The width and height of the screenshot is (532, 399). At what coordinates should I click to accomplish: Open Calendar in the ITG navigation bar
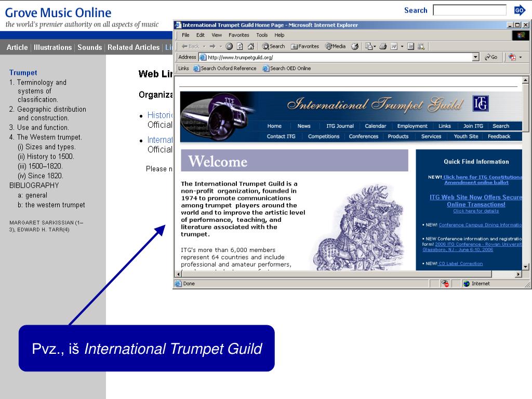(375, 126)
